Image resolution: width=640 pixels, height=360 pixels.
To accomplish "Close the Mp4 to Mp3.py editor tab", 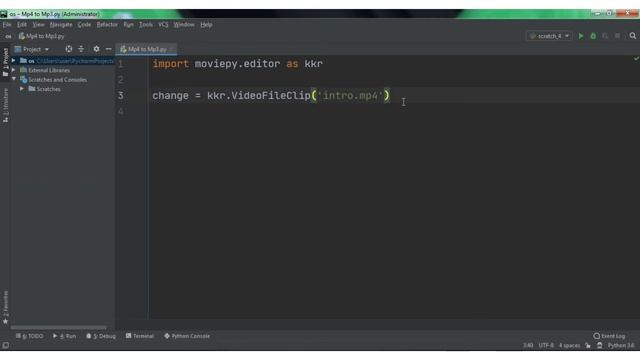I will coord(172,49).
